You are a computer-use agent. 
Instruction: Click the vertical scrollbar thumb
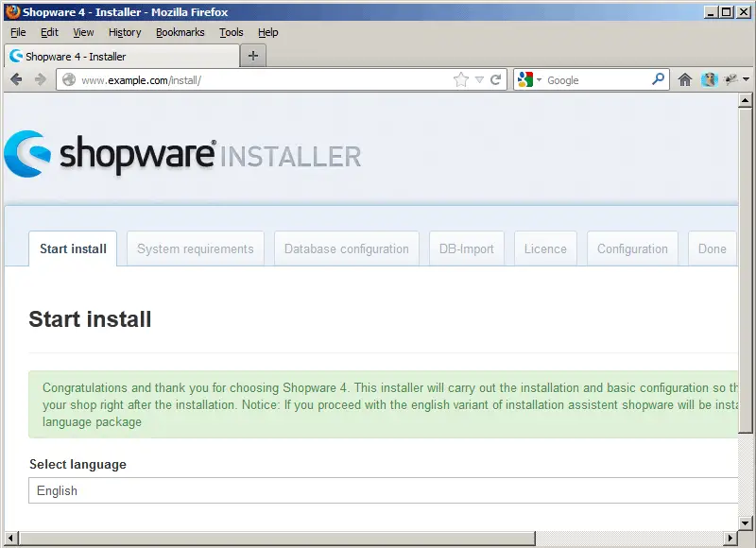pos(745,270)
